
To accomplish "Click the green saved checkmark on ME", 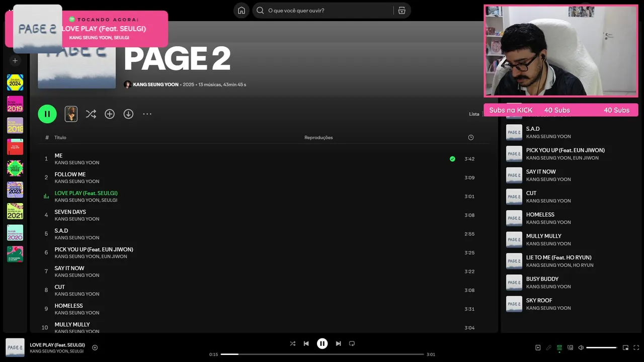I will point(452,159).
